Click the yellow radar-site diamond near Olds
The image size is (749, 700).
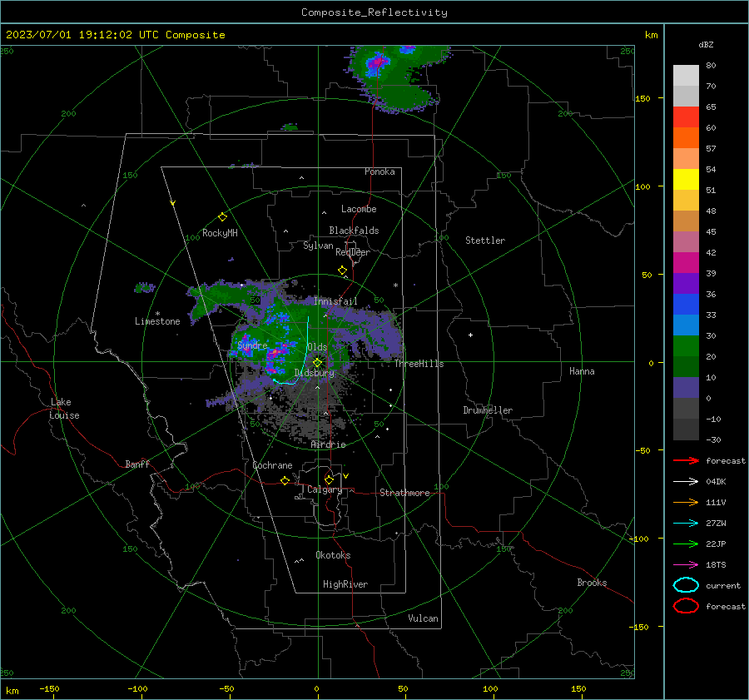click(317, 363)
